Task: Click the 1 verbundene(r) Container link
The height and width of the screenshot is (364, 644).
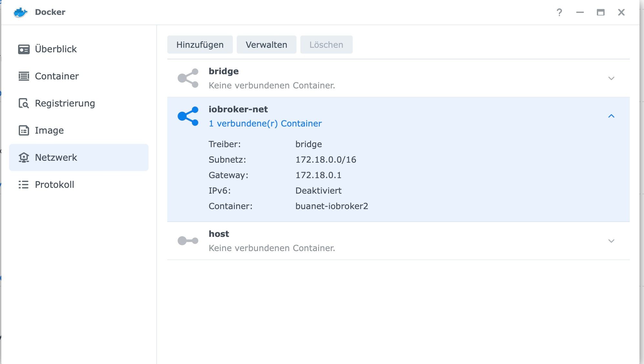Action: [x=265, y=124]
